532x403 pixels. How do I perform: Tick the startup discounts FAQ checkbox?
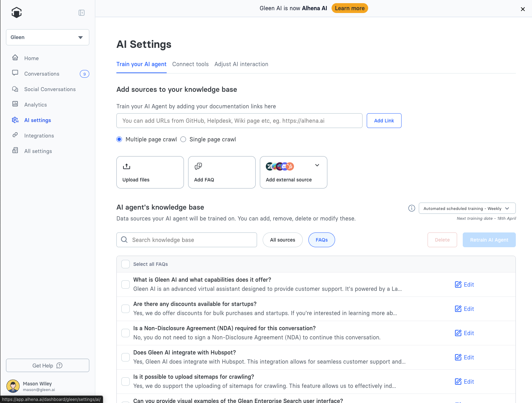click(126, 309)
